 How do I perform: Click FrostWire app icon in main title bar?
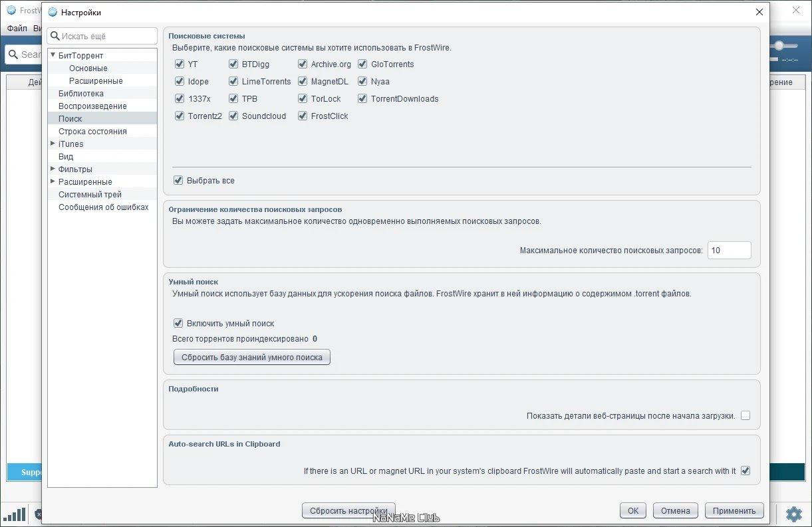click(11, 10)
